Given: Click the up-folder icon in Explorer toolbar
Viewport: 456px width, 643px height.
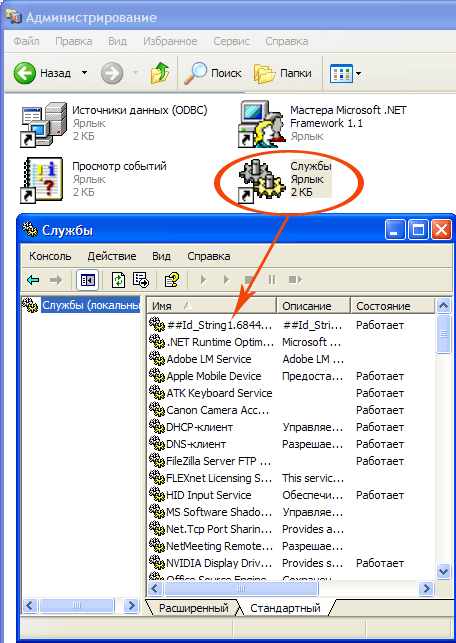Looking at the screenshot, I should click(x=160, y=73).
